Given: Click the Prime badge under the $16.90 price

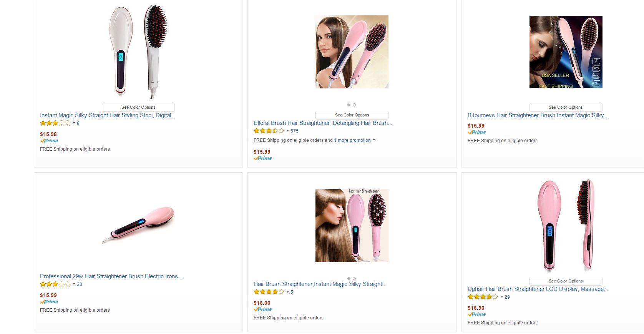Looking at the screenshot, I should pyautogui.click(x=477, y=314).
